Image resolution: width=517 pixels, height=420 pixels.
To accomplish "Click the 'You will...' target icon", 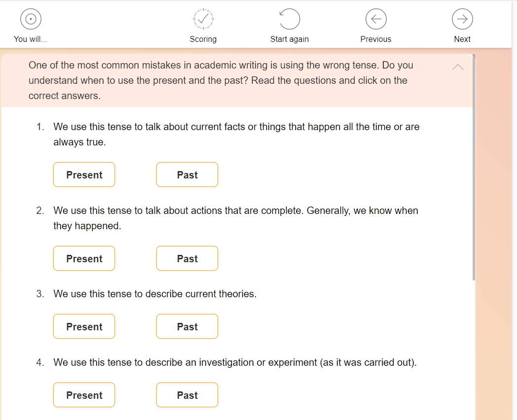I will (31, 19).
